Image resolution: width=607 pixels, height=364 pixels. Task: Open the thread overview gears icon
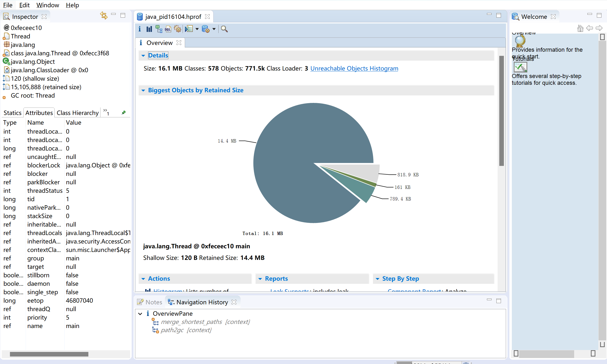[x=178, y=29]
